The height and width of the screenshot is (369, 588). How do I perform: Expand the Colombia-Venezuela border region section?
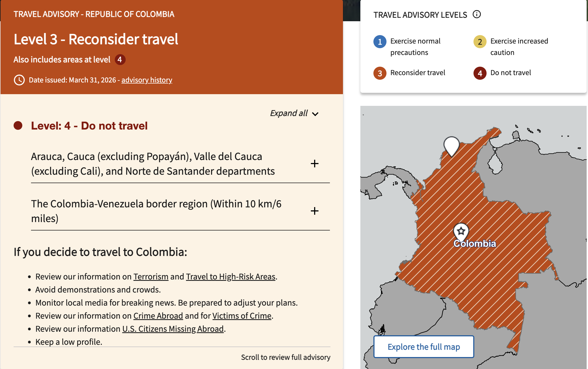(314, 211)
